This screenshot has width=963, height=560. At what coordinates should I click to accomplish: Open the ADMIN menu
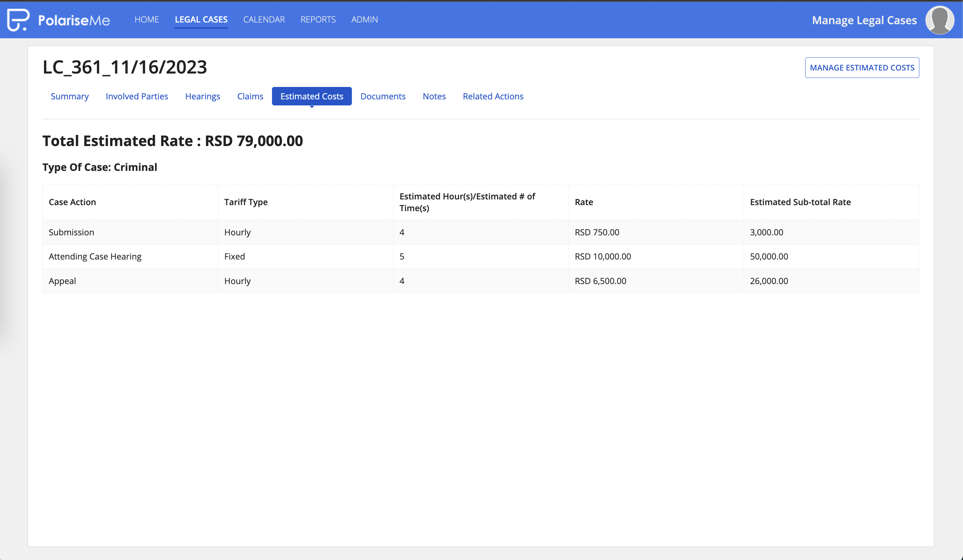[x=365, y=19]
